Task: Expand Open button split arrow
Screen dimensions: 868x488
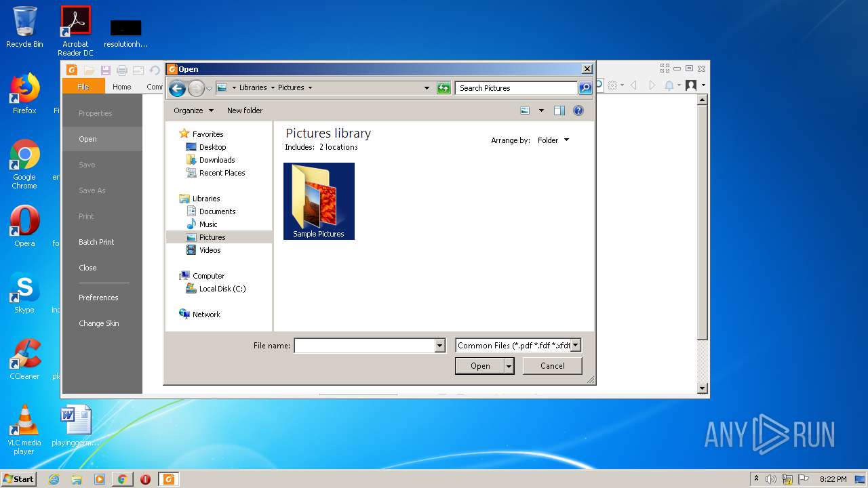Action: (509, 366)
